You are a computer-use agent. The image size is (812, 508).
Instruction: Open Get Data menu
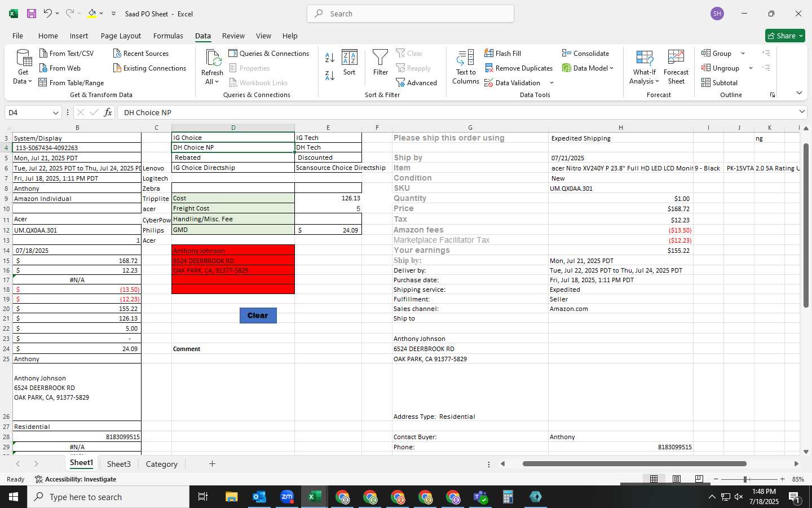[x=23, y=67]
